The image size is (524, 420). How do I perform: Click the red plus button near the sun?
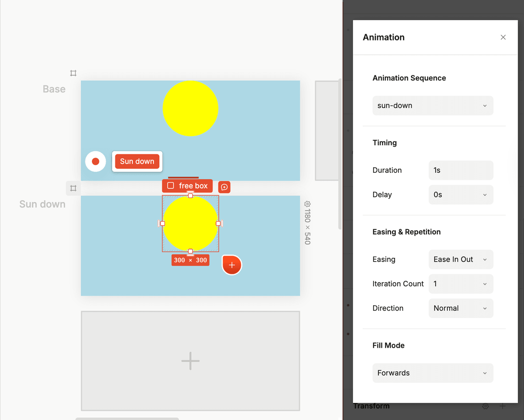pyautogui.click(x=232, y=265)
